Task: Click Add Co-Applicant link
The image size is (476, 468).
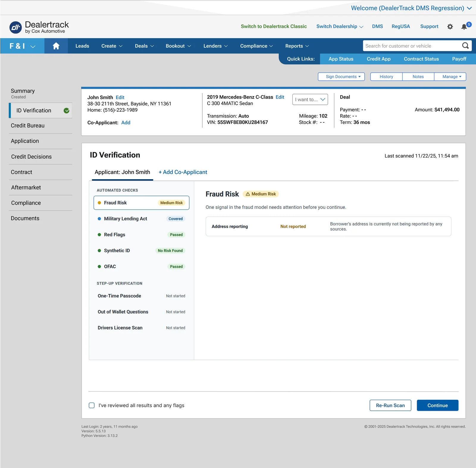Action: click(x=183, y=172)
